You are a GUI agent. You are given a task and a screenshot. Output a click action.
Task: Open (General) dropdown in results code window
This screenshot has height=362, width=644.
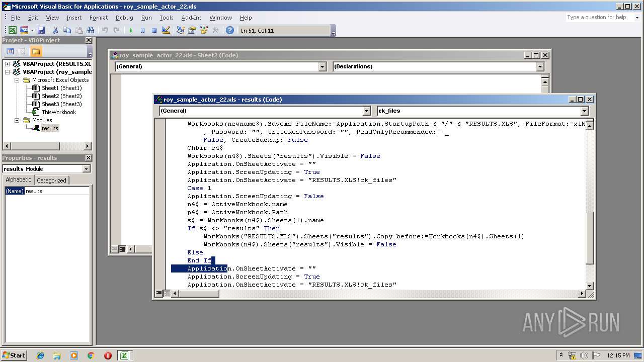coord(366,111)
